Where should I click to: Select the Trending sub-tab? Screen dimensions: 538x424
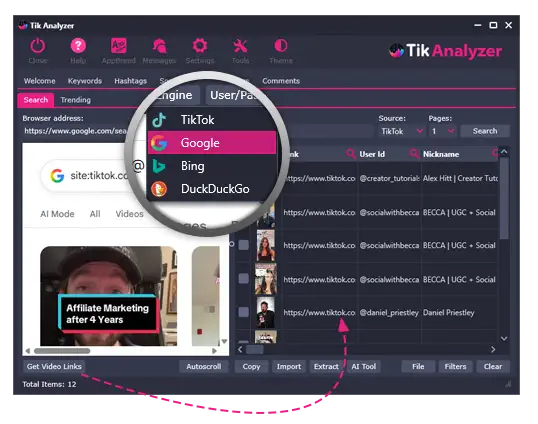coord(75,100)
